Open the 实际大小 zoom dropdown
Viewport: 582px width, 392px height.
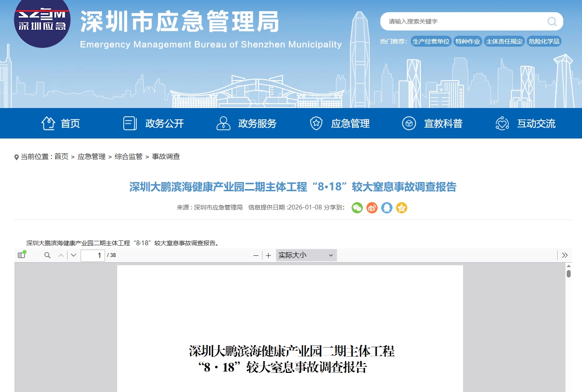306,255
